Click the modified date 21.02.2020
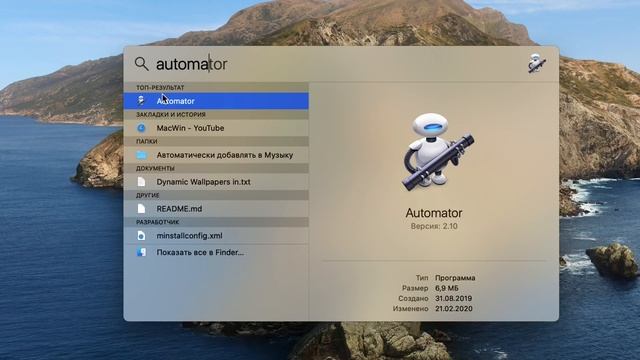640x360 pixels. click(453, 309)
